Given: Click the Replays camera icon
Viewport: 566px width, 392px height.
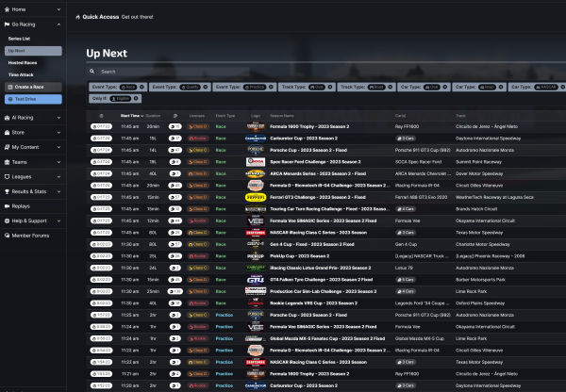Looking at the screenshot, I should click(7, 206).
